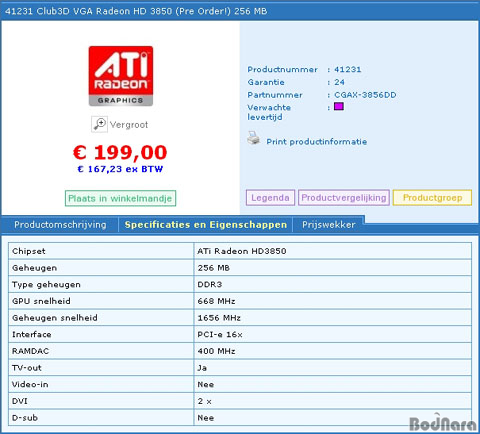Click the GPU snelheid 668 MHz value

pyautogui.click(x=216, y=301)
